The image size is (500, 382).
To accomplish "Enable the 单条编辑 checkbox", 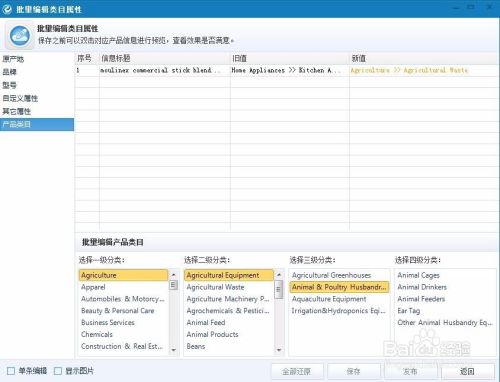I will (x=11, y=371).
